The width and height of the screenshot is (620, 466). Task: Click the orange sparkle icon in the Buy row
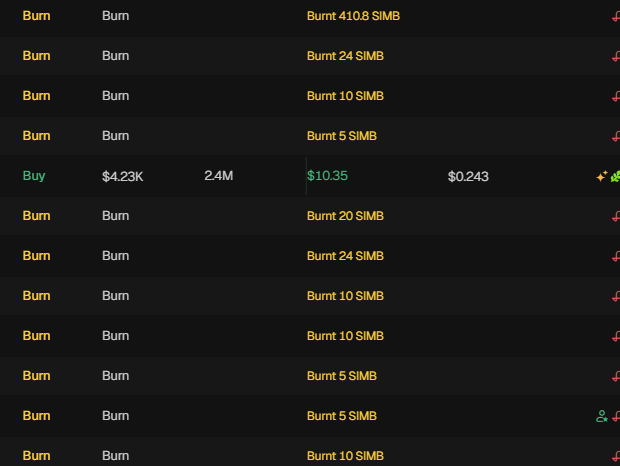pos(601,176)
